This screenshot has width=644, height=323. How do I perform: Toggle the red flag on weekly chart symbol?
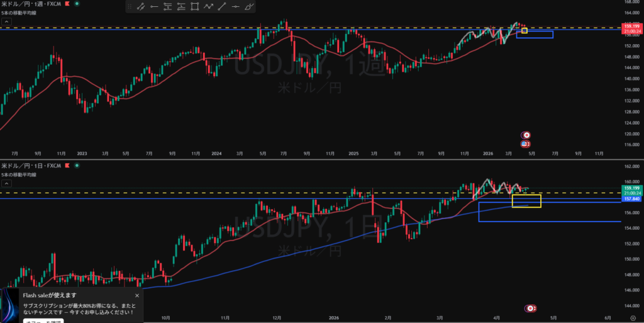point(68,4)
